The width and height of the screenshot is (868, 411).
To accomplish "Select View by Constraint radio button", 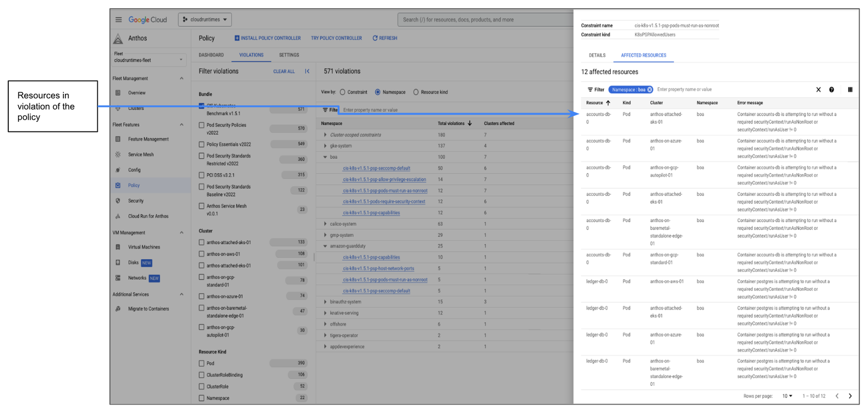I will (342, 92).
